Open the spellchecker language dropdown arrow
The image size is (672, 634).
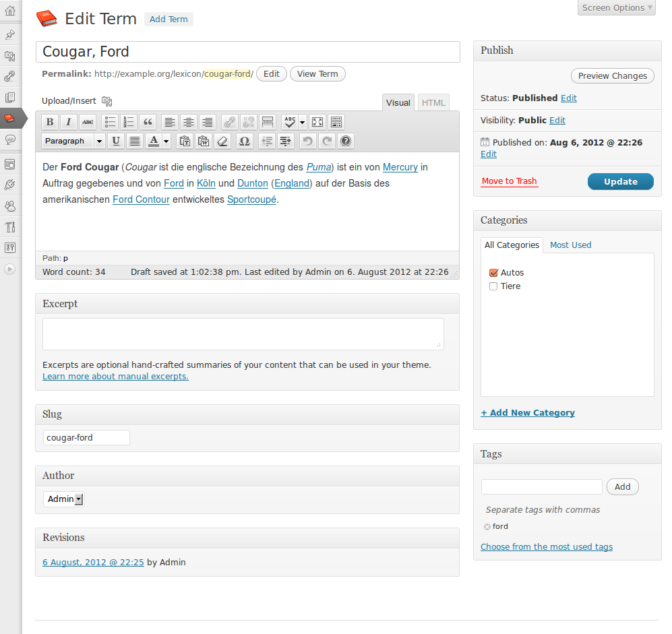click(x=302, y=122)
